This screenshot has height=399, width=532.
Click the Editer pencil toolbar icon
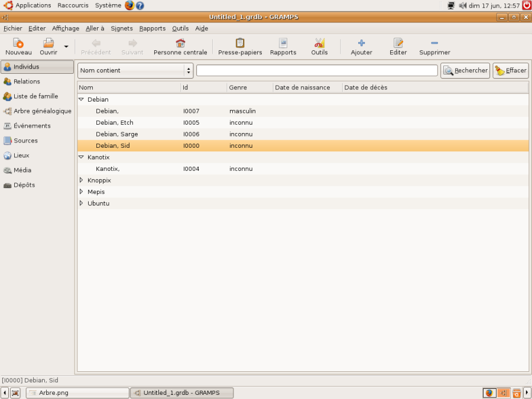pos(398,43)
